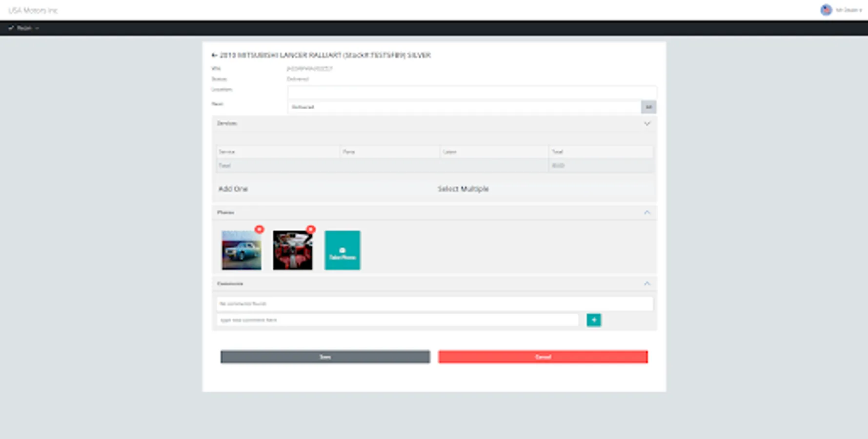The image size is (868, 439).
Task: Tap the teal Take Photo tile
Action: click(x=343, y=250)
